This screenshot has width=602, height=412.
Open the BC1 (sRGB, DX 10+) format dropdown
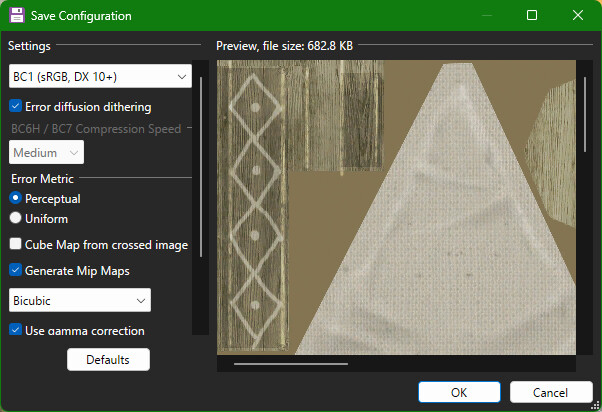pyautogui.click(x=100, y=77)
